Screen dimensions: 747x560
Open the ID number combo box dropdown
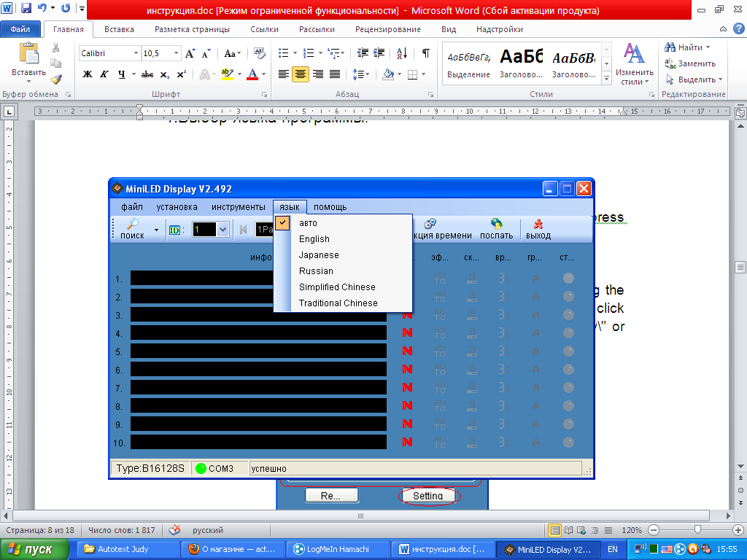pyautogui.click(x=222, y=230)
